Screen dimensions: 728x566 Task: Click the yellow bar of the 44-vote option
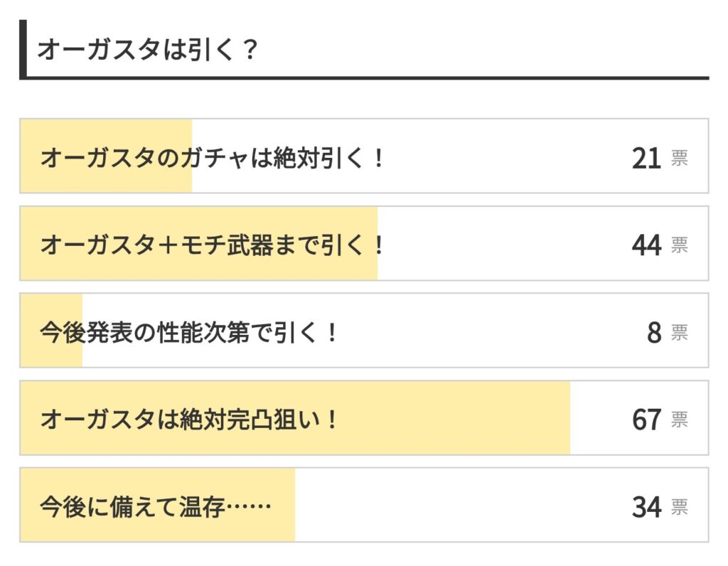(199, 243)
